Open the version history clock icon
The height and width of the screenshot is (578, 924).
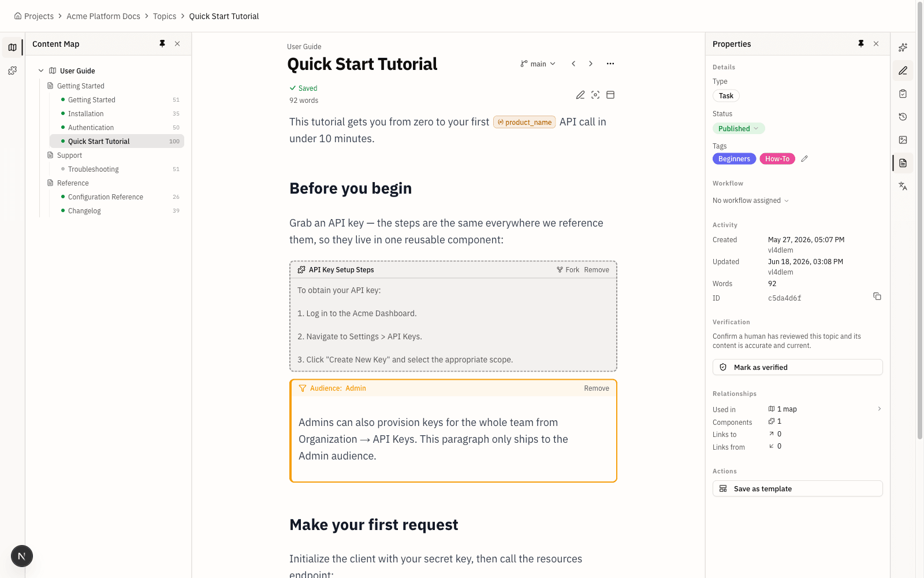tap(903, 117)
